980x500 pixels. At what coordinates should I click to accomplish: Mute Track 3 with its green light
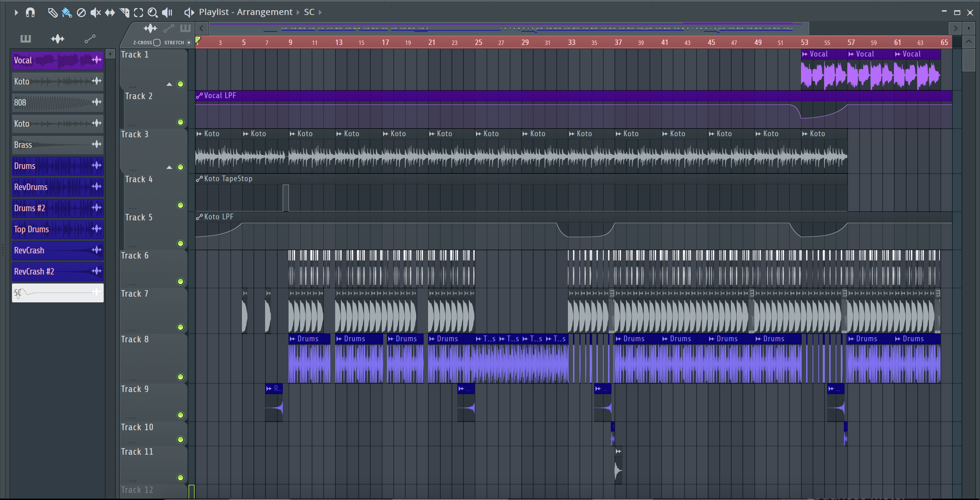pyautogui.click(x=181, y=167)
